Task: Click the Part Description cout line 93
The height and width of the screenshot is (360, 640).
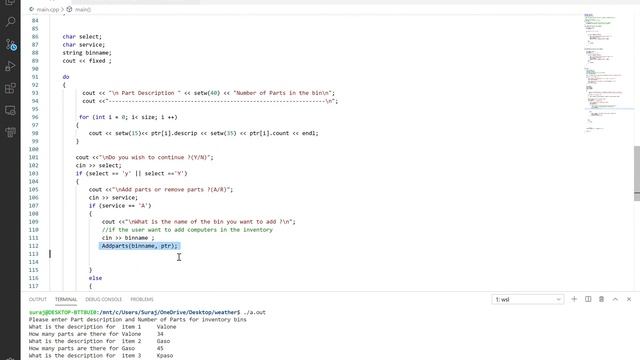Action: pyautogui.click(x=208, y=93)
